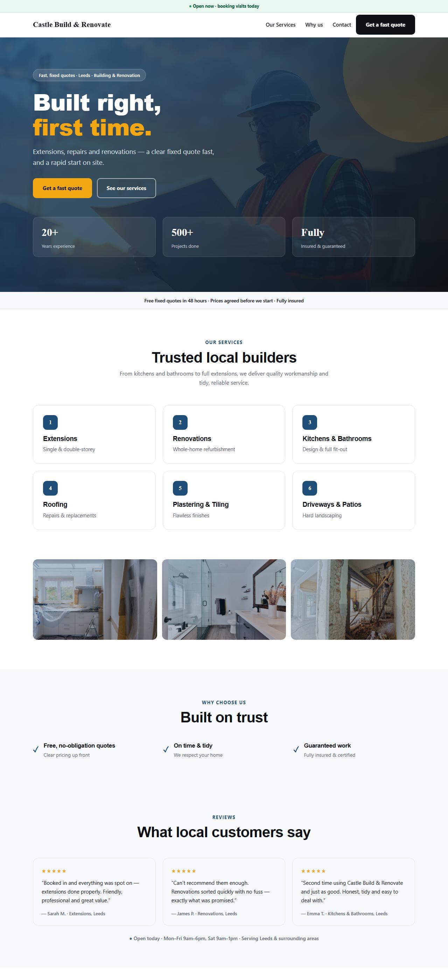Screen dimensions: 448x980
Task: Click the REVIEWS section label
Action: coord(224,817)
